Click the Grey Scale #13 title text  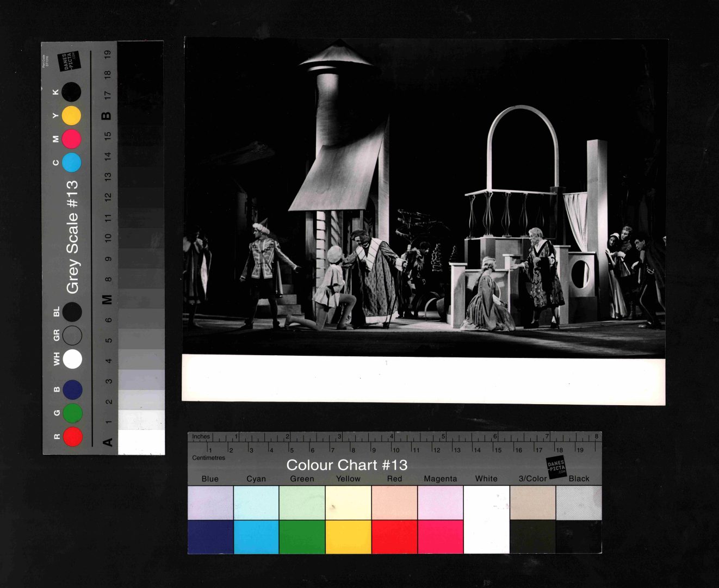(x=72, y=237)
